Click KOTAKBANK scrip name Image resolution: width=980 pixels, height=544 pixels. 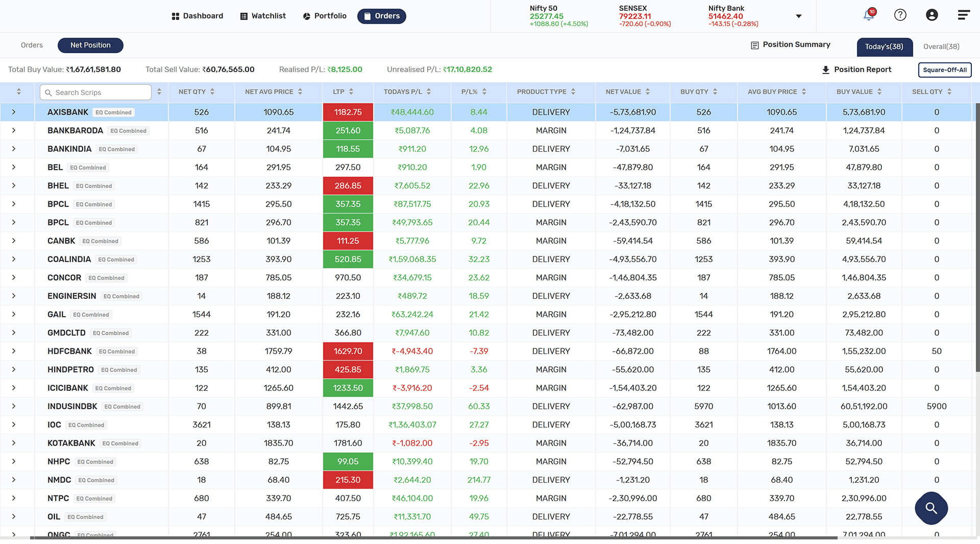[71, 443]
